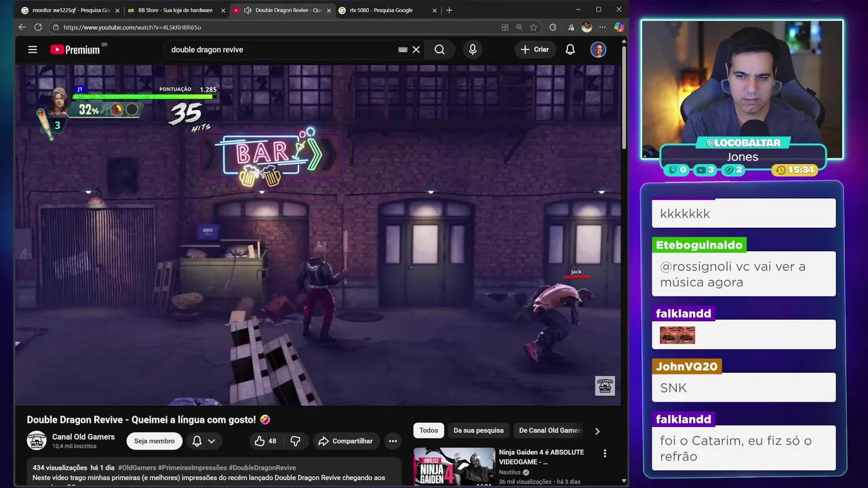Go to YouTube Premium home logo
Viewport: 868px width, 488px height.
pyautogui.click(x=75, y=49)
